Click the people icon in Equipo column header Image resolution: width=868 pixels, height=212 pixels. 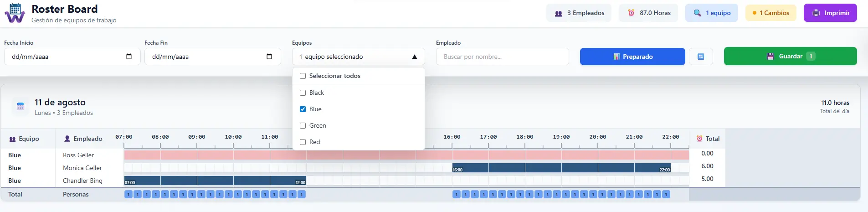(12, 139)
